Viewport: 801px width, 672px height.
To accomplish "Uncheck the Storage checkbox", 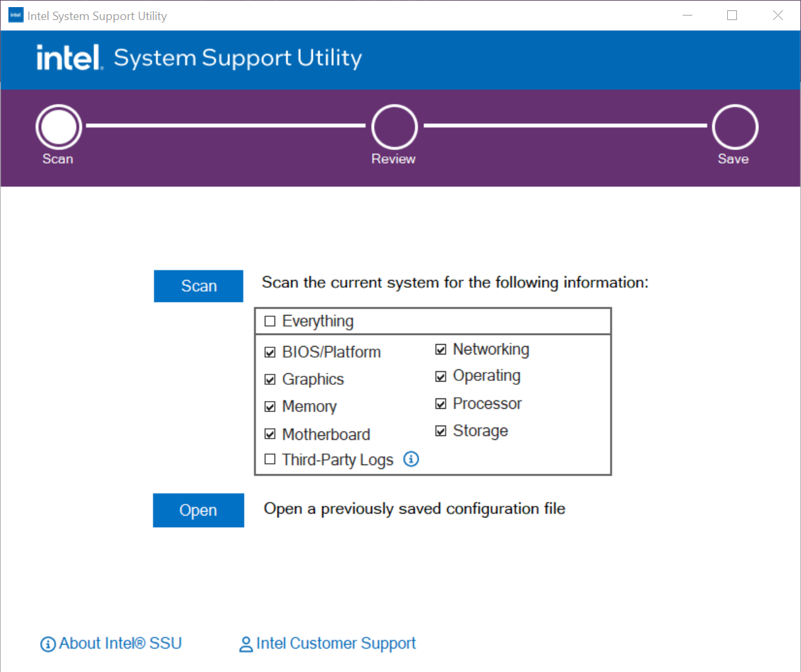I will [441, 431].
